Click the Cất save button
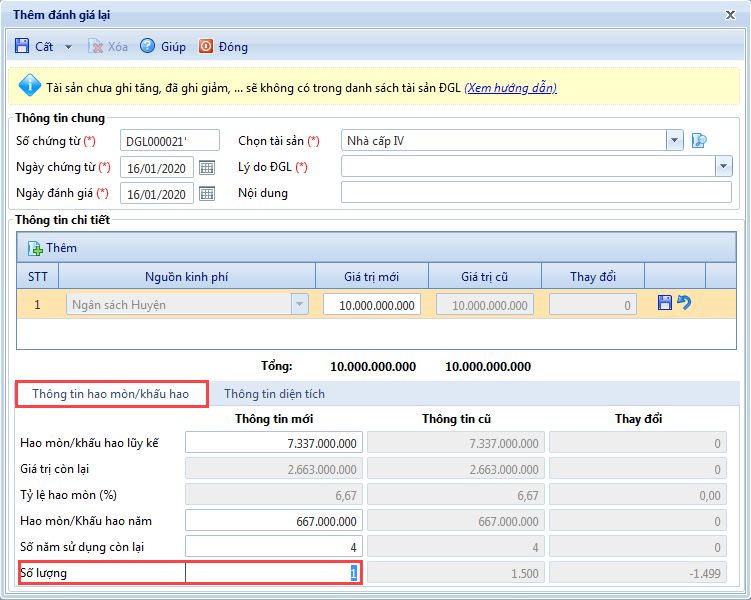Screen dimensions: 751x600 (34, 46)
